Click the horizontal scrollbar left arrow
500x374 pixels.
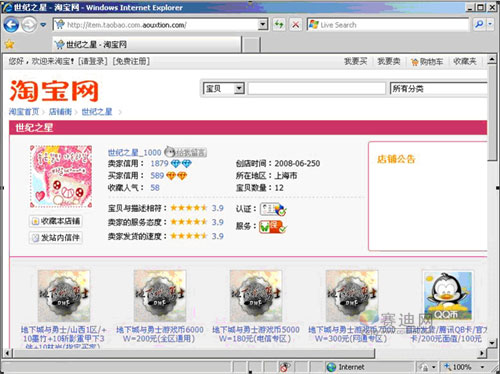(x=7, y=353)
